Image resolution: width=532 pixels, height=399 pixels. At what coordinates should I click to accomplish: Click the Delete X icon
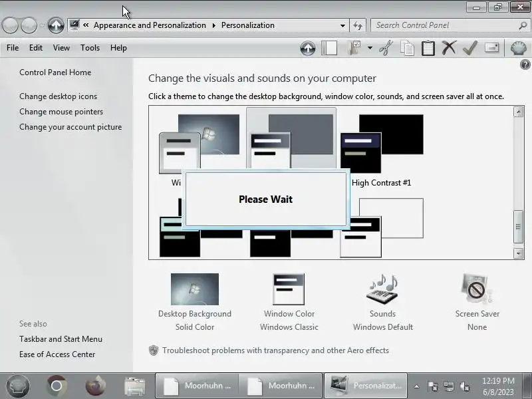tap(449, 48)
